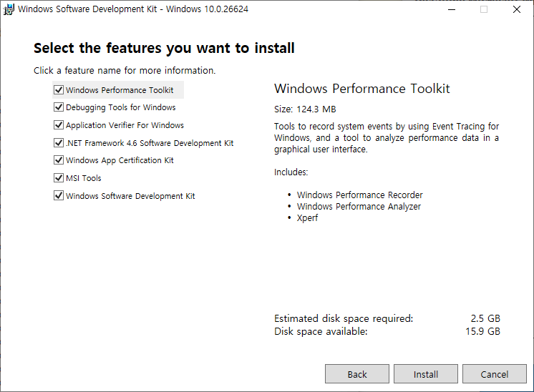Select the Windows Performance Toolkit feature name
Screen dimensions: 534x392
click(x=120, y=90)
